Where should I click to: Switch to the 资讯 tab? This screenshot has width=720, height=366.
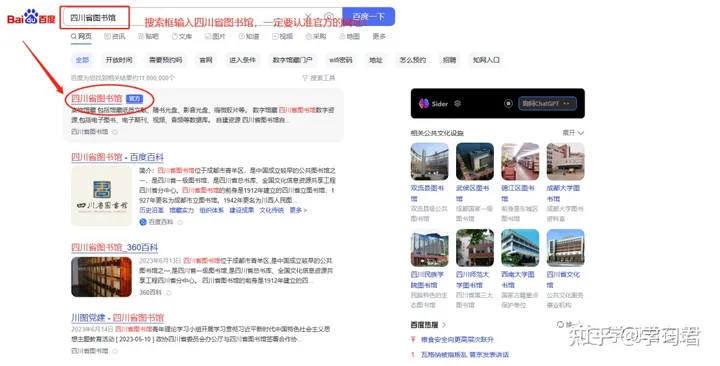click(x=115, y=36)
